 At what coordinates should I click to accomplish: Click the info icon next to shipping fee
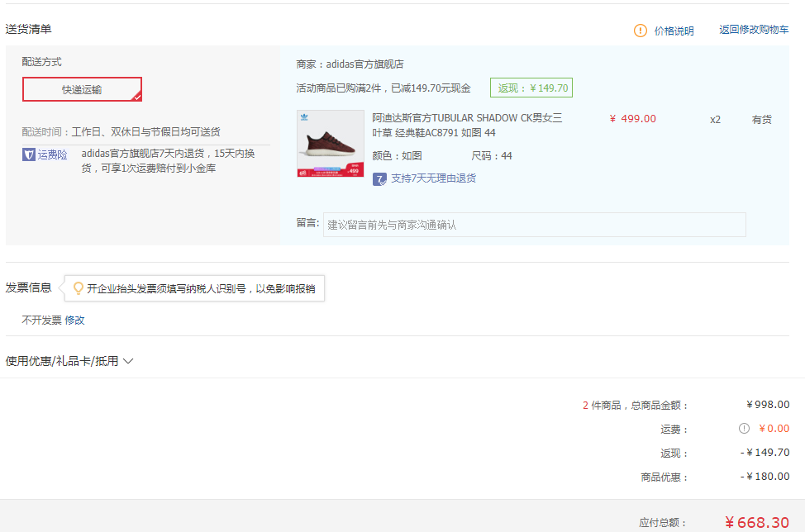click(744, 429)
